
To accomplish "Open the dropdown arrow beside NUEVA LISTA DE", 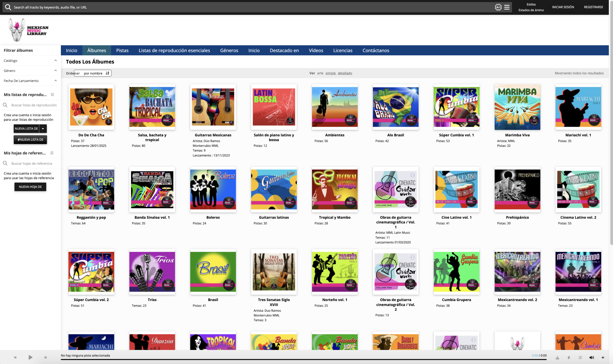I will (x=43, y=128).
